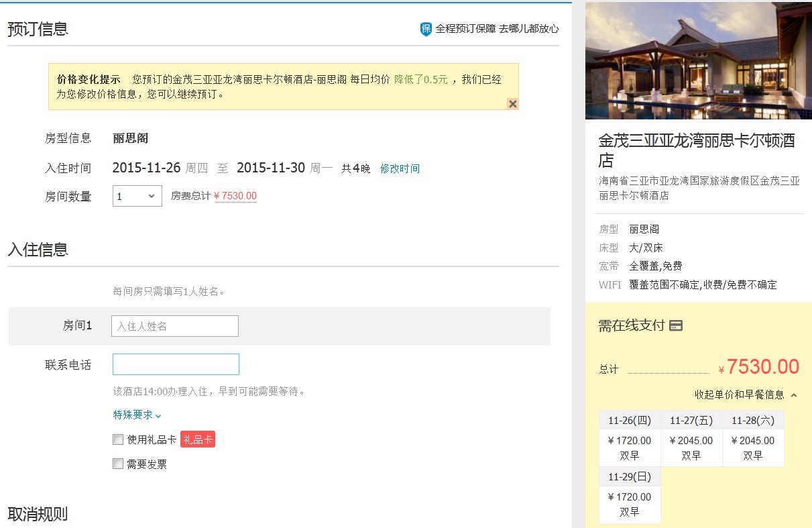
Task: Tick the 需要发票 checkbox
Action: 118,464
